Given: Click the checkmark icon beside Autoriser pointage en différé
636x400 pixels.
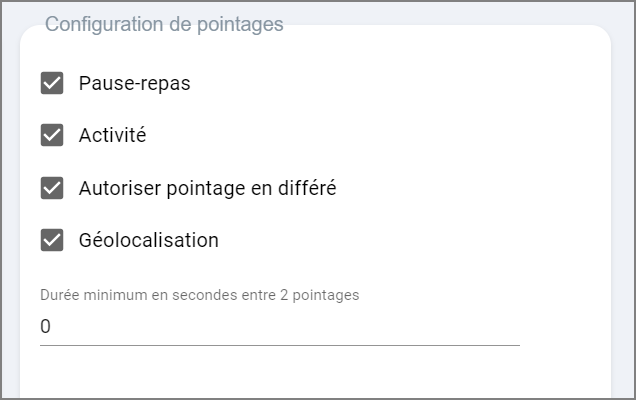Looking at the screenshot, I should coord(52,188).
